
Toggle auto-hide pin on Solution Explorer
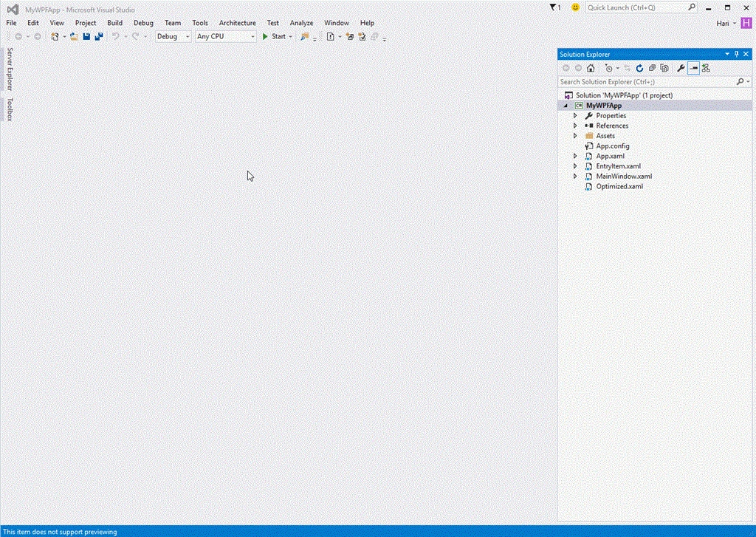click(x=736, y=54)
